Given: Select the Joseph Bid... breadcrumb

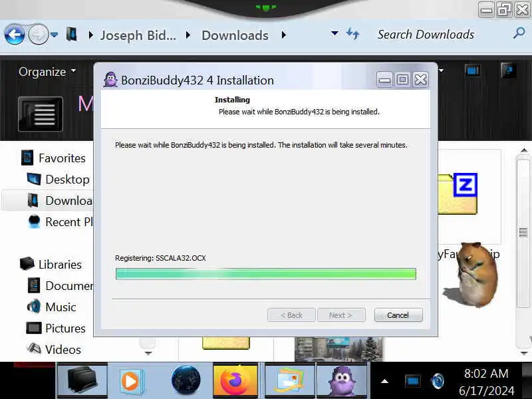Looking at the screenshot, I should [138, 35].
